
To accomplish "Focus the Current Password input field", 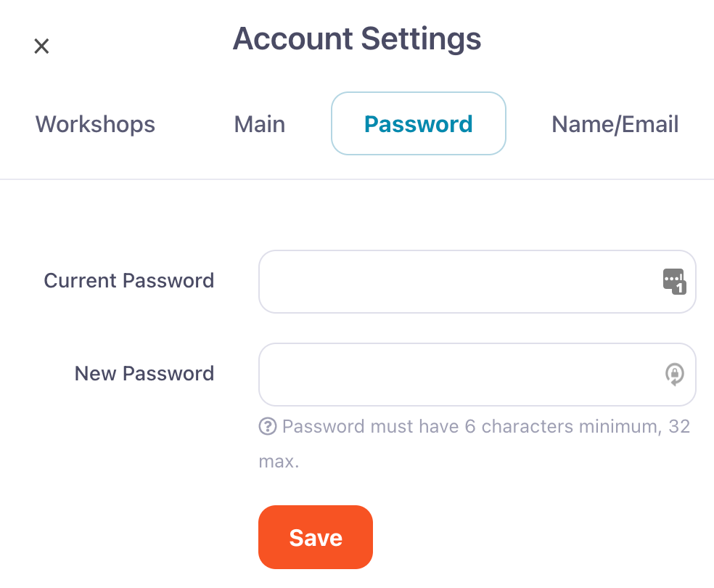I will click(x=457, y=282).
